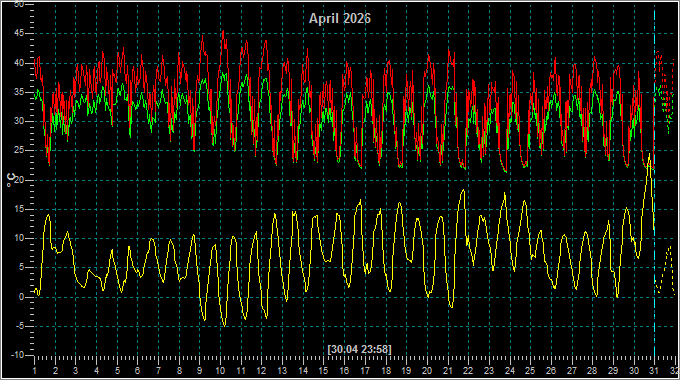Click the red curve's highest peak near day 10
Image resolution: width=680 pixels, height=380 pixels.
click(x=223, y=31)
